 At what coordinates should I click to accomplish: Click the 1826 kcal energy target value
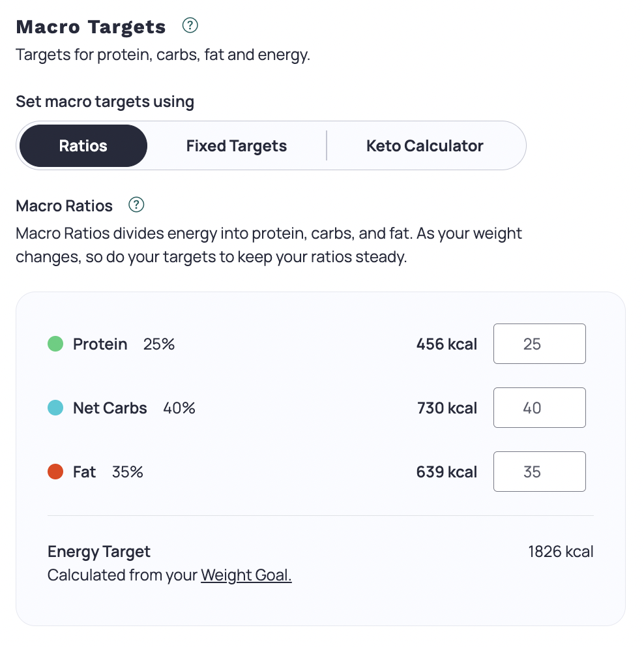pos(561,552)
